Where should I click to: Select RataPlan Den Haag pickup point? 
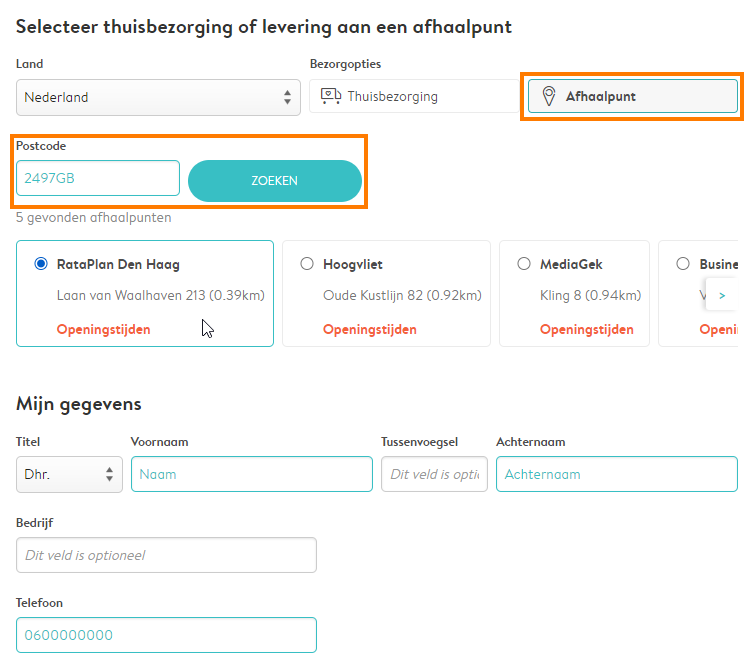[41, 264]
